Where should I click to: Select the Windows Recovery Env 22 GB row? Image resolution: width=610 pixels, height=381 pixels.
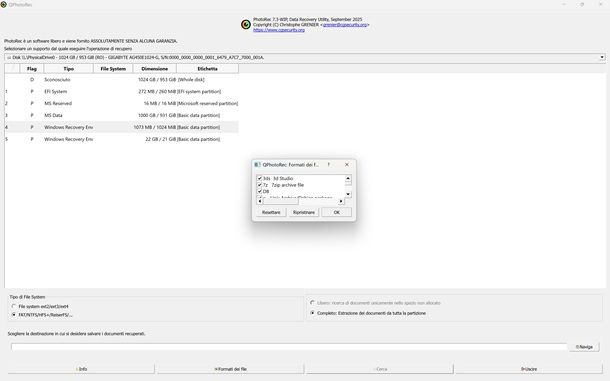(x=121, y=139)
